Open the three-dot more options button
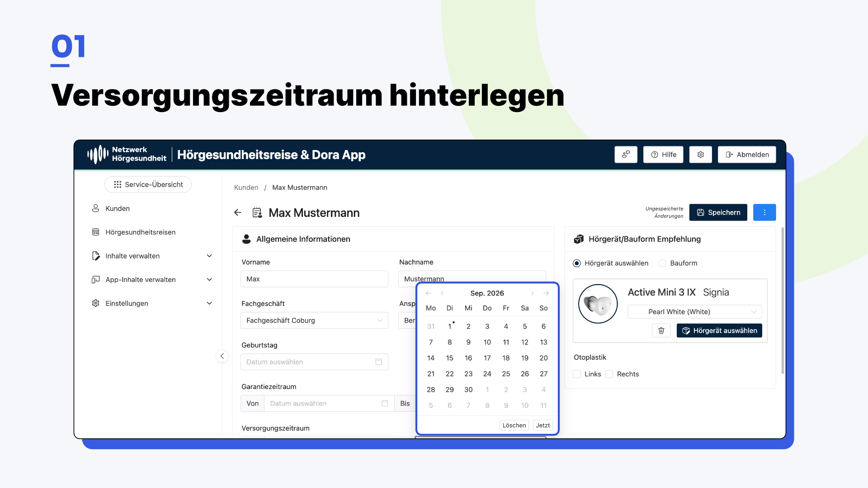The width and height of the screenshot is (868, 488). coord(764,212)
